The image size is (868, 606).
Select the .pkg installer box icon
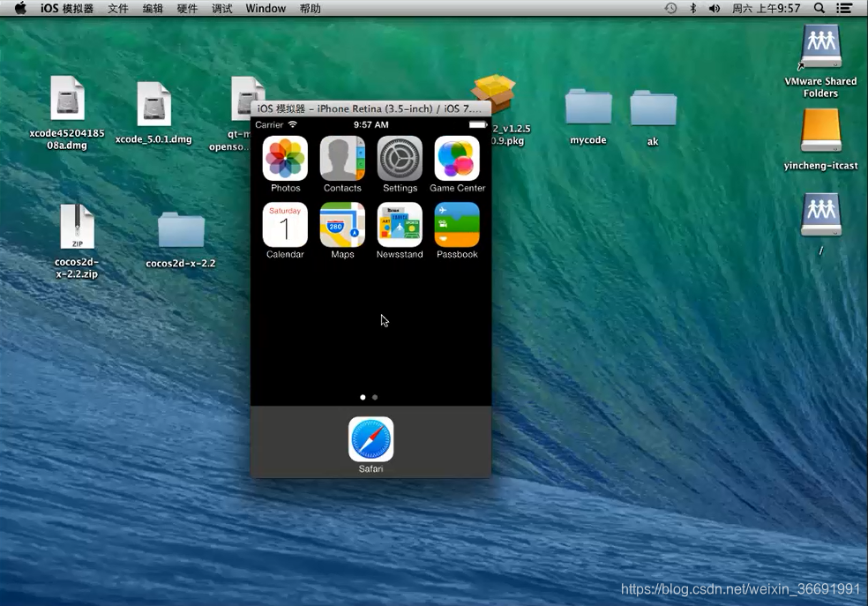[x=494, y=93]
